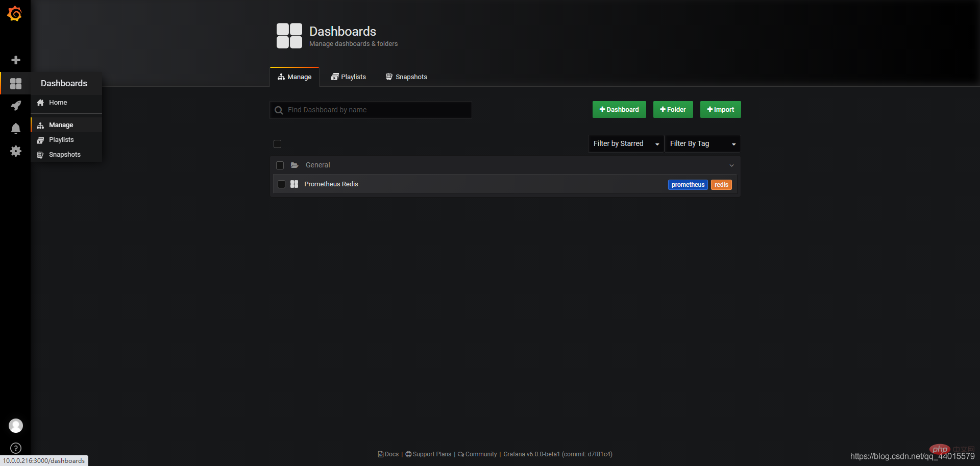980x466 pixels.
Task: Click the Dashboards grid icon in sidebar
Action: (16, 83)
